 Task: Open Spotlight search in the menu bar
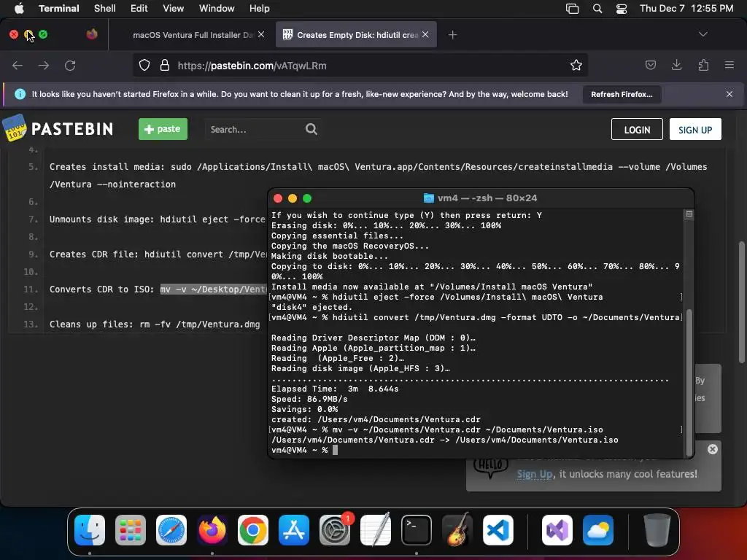point(597,8)
